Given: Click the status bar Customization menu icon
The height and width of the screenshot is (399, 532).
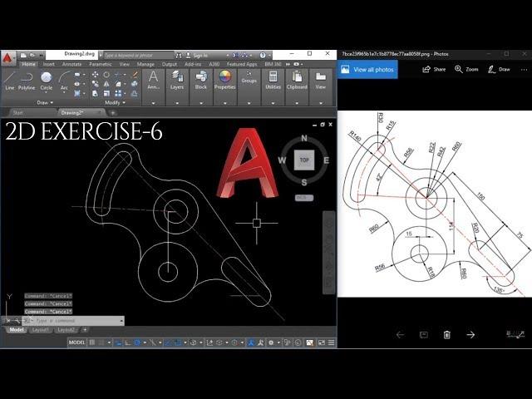Looking at the screenshot, I should click(331, 342).
